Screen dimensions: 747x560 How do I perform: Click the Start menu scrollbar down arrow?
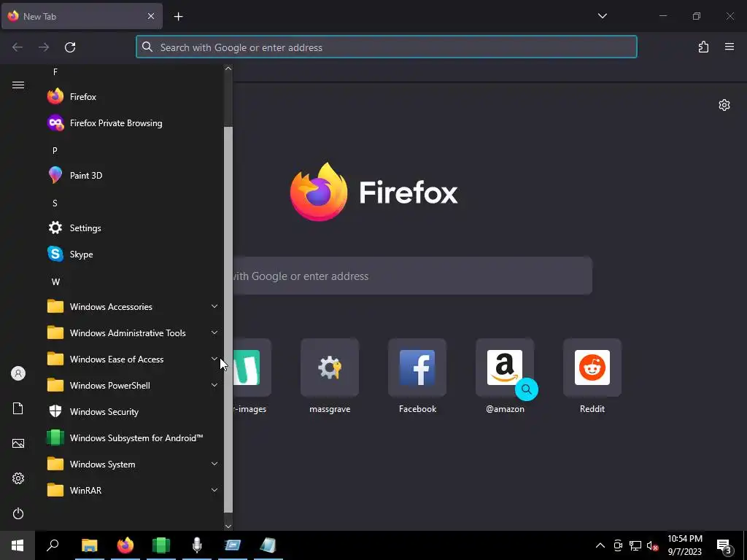pos(228,526)
